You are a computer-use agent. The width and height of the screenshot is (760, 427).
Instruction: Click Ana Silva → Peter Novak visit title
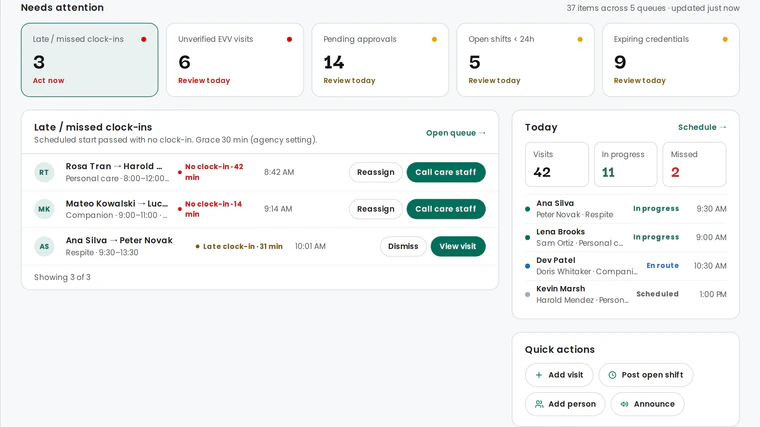[x=119, y=240]
